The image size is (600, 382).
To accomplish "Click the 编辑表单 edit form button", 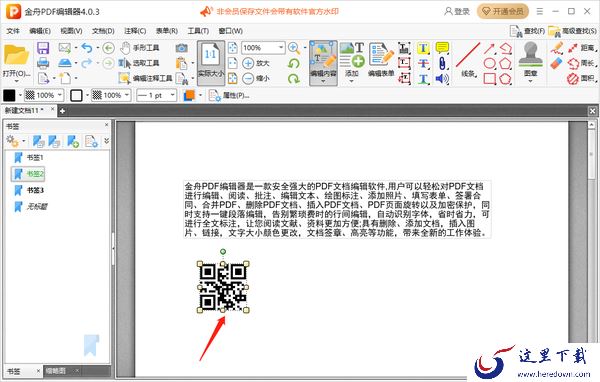I will click(x=381, y=60).
